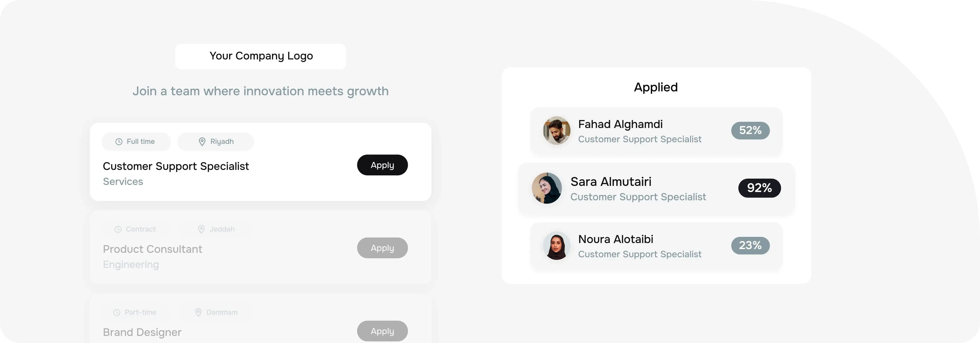This screenshot has height=343, width=980.
Task: Open Fahad Alghamdi's profile photo
Action: (x=557, y=131)
